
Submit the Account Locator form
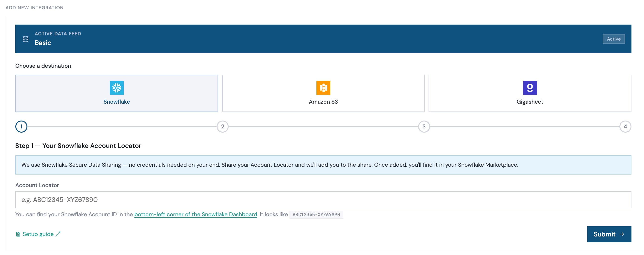pyautogui.click(x=609, y=234)
